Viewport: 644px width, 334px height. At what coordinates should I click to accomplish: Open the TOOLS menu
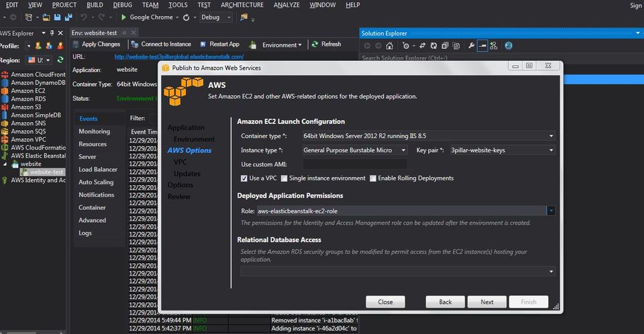[178, 5]
